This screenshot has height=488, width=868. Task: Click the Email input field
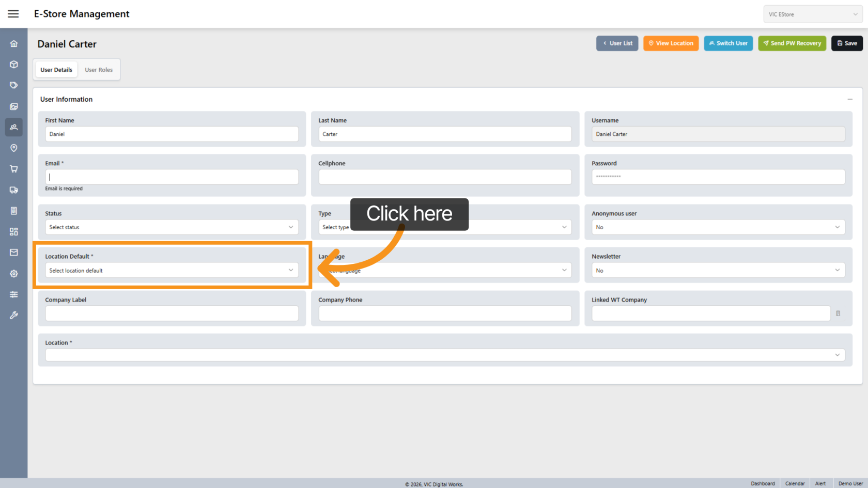tap(172, 177)
